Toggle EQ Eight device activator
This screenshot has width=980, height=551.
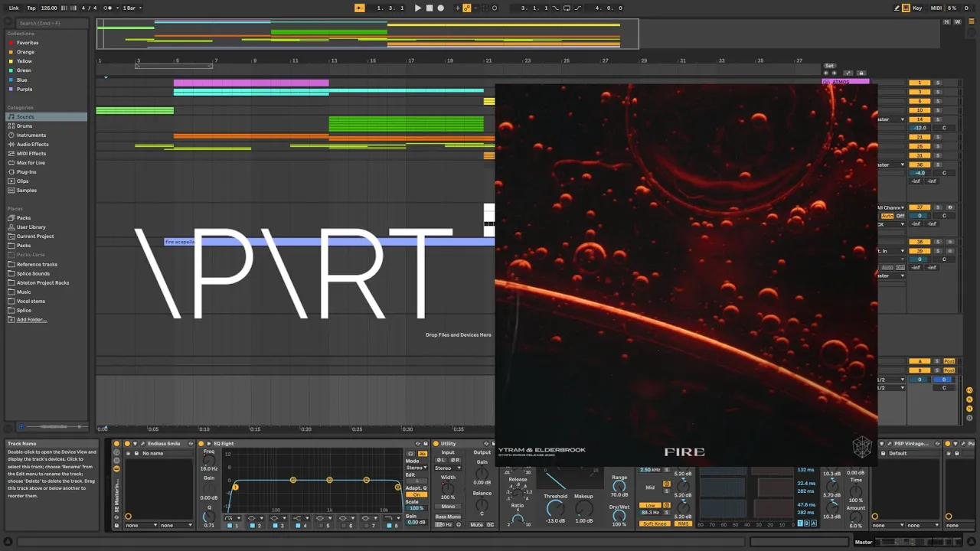(x=201, y=444)
